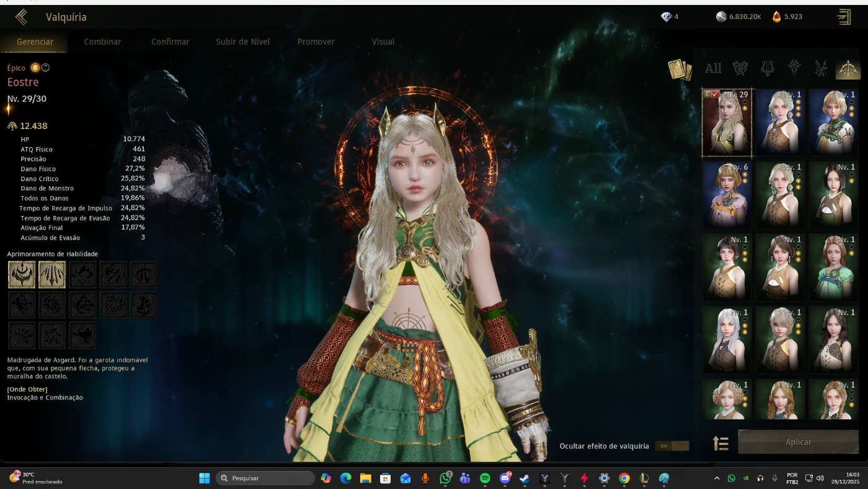Switch to the Combinar tab
Screen dimensions: 868x489
point(102,42)
